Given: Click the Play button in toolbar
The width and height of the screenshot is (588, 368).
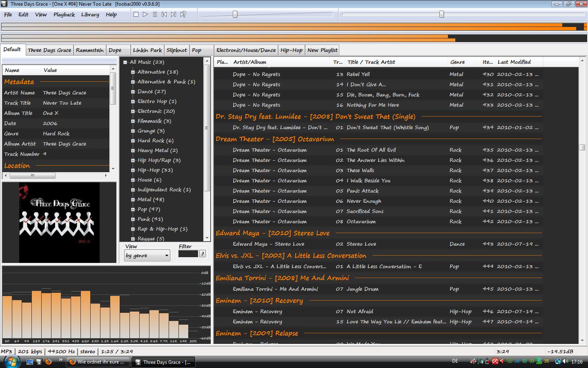Looking at the screenshot, I should (x=145, y=14).
